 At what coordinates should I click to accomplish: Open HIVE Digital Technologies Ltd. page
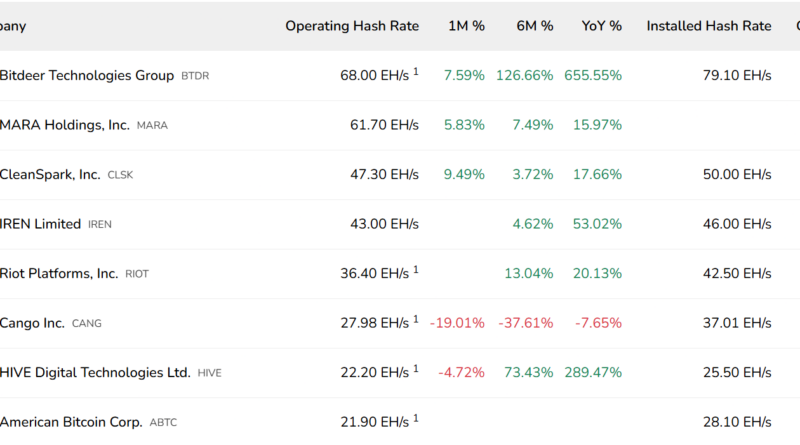(x=95, y=372)
